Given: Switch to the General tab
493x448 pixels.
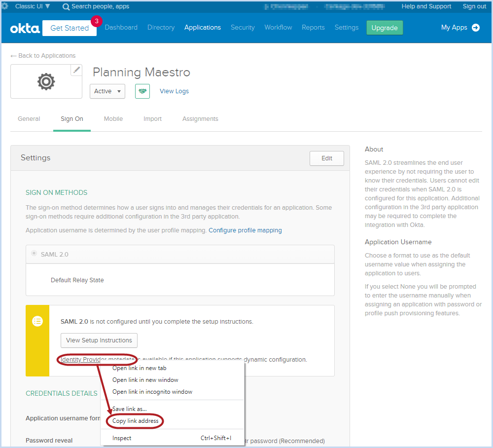Looking at the screenshot, I should [x=29, y=119].
